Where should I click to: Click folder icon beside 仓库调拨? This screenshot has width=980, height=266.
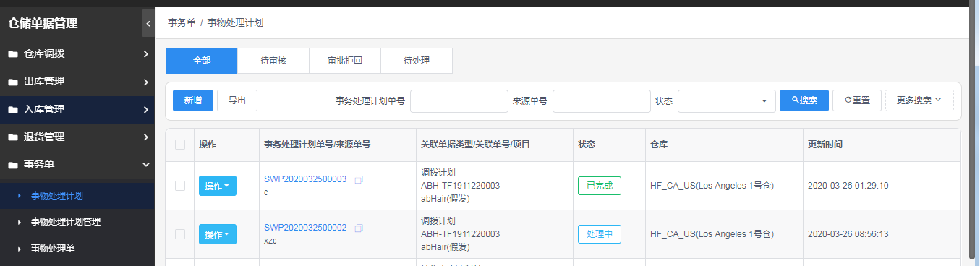point(12,54)
